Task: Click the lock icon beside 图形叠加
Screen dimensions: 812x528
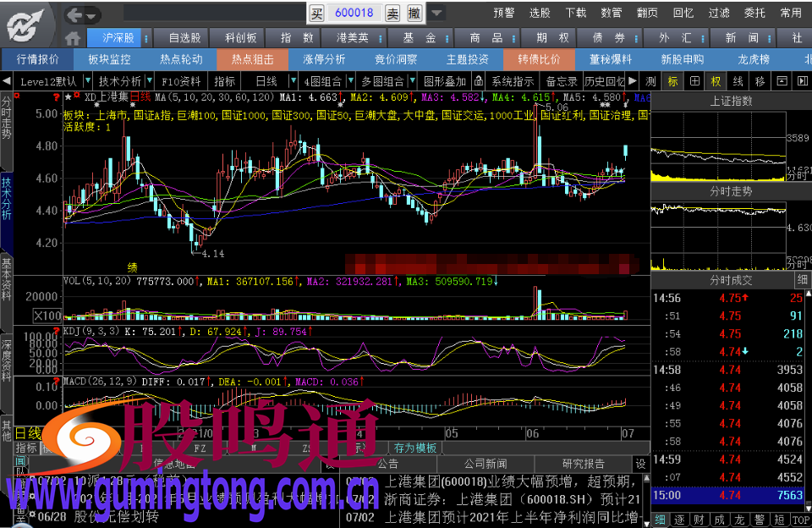Action: point(479,81)
